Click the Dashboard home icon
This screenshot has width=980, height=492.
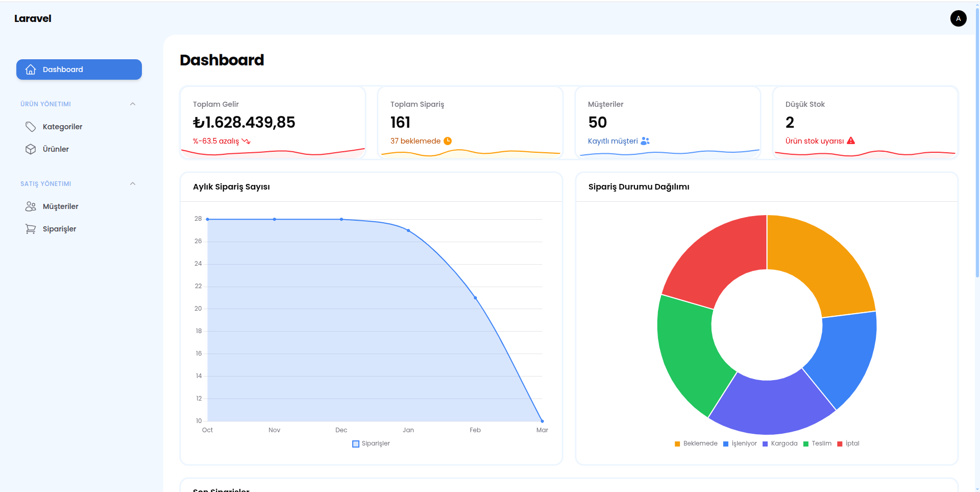pos(31,69)
